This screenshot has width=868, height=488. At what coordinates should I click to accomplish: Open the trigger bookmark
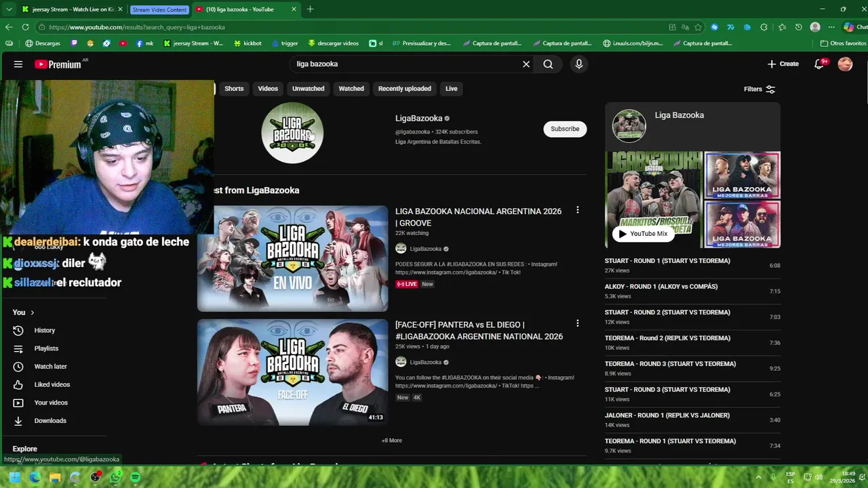click(x=285, y=43)
